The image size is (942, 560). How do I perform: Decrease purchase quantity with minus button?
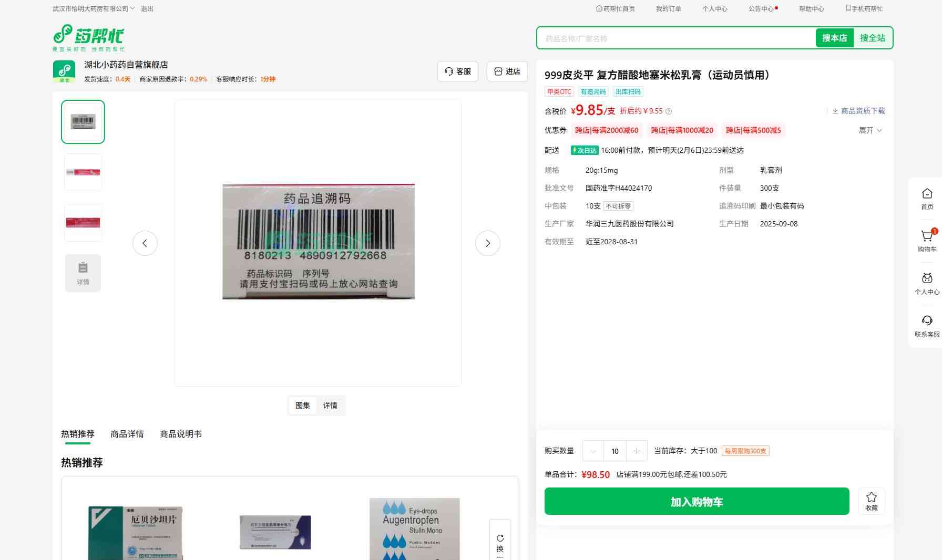[x=593, y=451]
